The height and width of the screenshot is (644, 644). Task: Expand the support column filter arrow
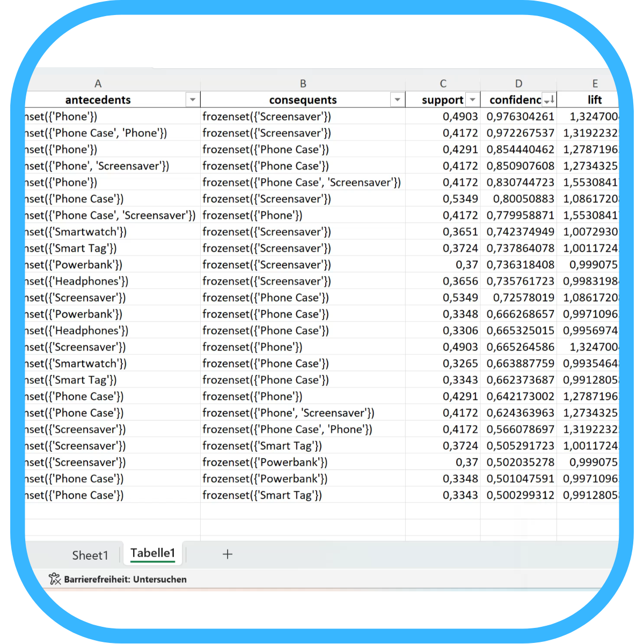click(x=472, y=100)
